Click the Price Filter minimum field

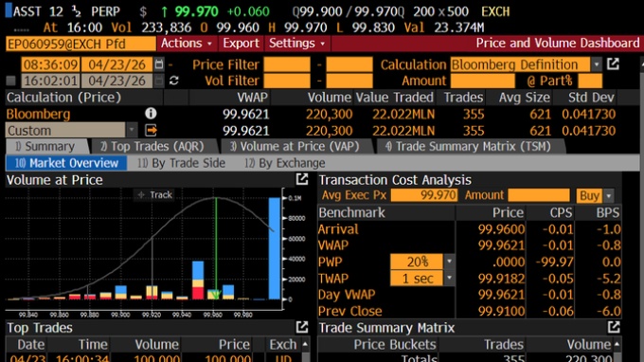click(x=287, y=64)
